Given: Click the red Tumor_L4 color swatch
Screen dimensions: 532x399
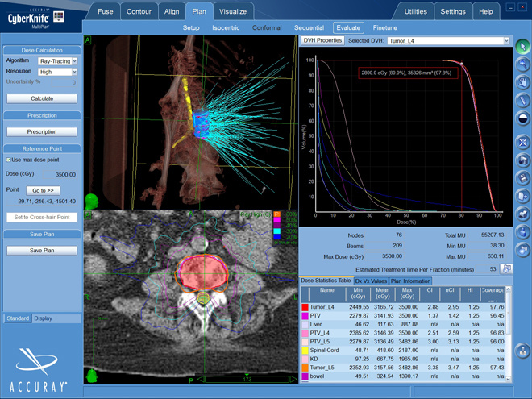Looking at the screenshot, I should pyautogui.click(x=305, y=307).
